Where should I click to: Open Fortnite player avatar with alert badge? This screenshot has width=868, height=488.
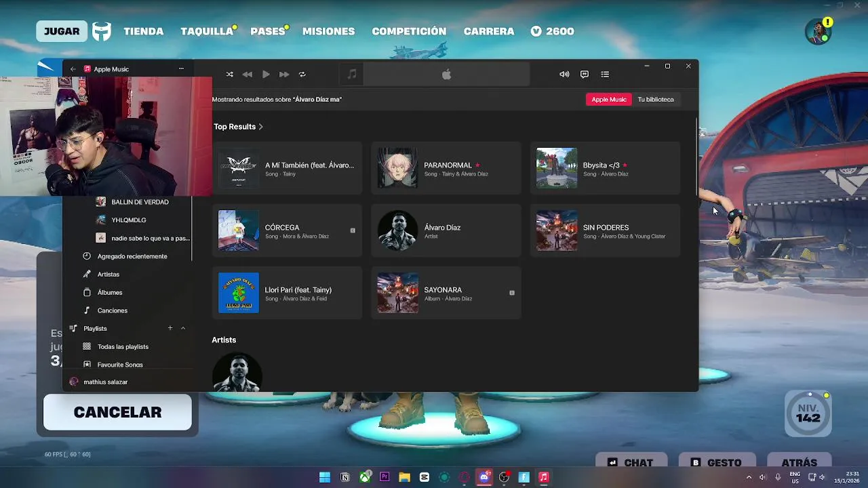[818, 31]
